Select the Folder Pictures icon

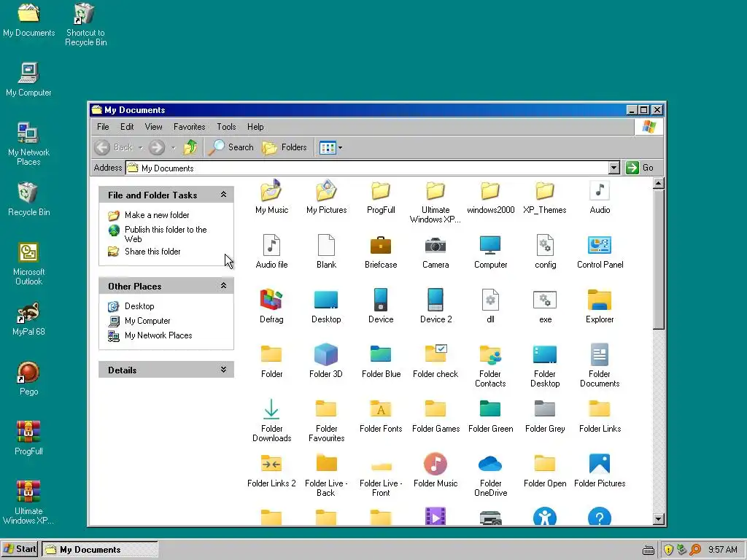tap(600, 464)
